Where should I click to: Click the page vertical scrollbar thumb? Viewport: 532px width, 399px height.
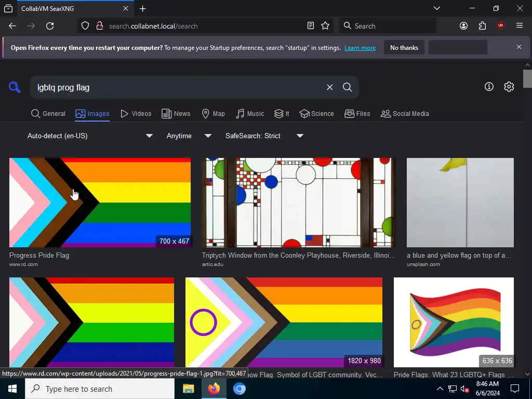point(527,78)
